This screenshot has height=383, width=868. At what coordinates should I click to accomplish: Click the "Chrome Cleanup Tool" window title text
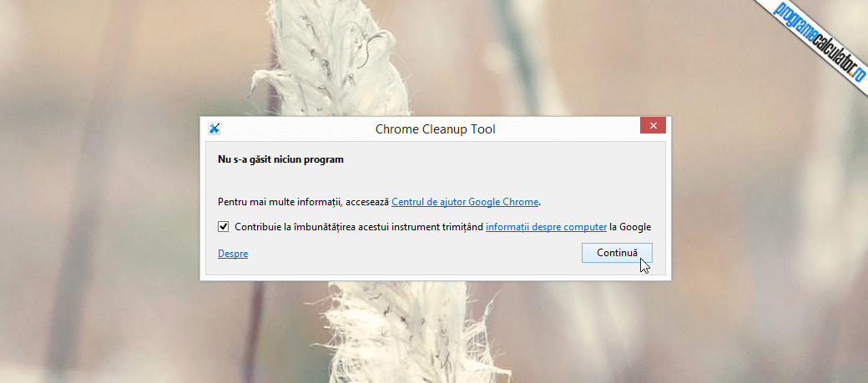[x=435, y=129]
